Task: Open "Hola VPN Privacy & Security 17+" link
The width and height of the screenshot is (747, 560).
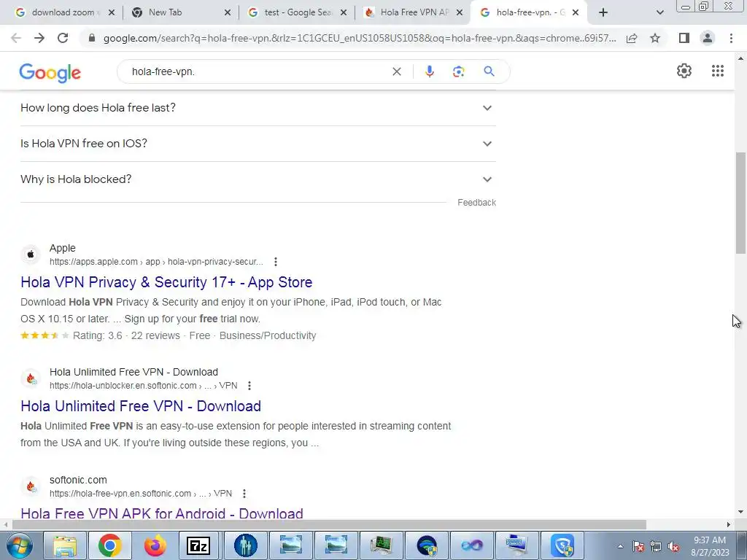Action: pos(166,282)
